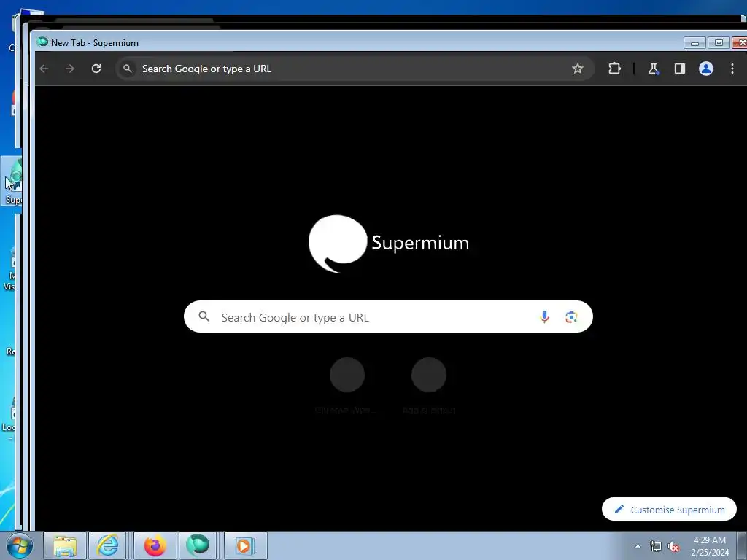This screenshot has width=747, height=560.
Task: Toggle the side panel icon
Action: tap(680, 69)
